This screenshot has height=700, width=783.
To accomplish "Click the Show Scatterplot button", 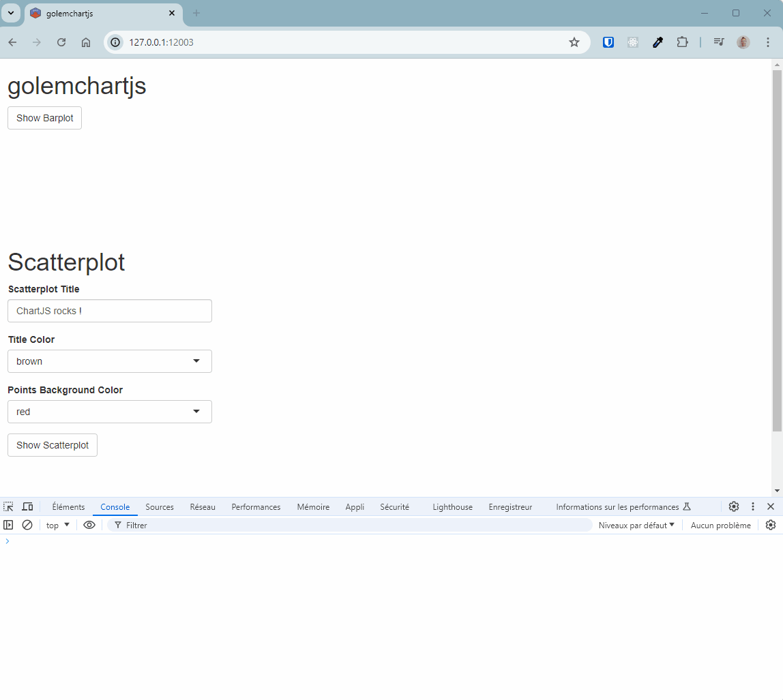I will [x=53, y=445].
